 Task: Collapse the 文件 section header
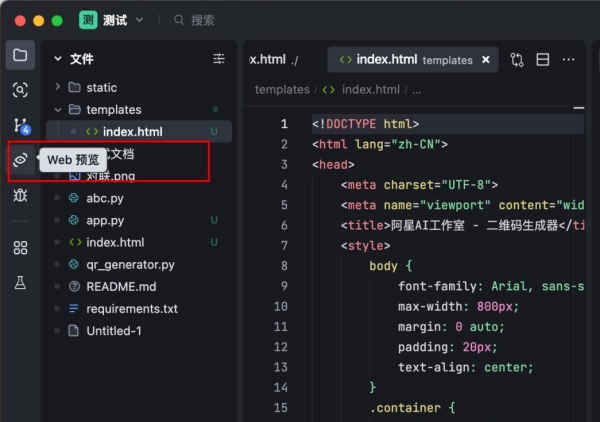[81, 59]
